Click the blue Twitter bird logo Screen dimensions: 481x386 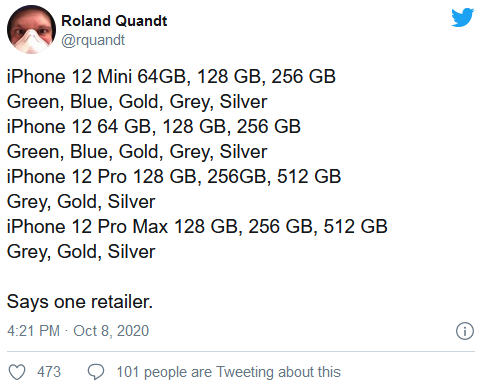pos(463,17)
